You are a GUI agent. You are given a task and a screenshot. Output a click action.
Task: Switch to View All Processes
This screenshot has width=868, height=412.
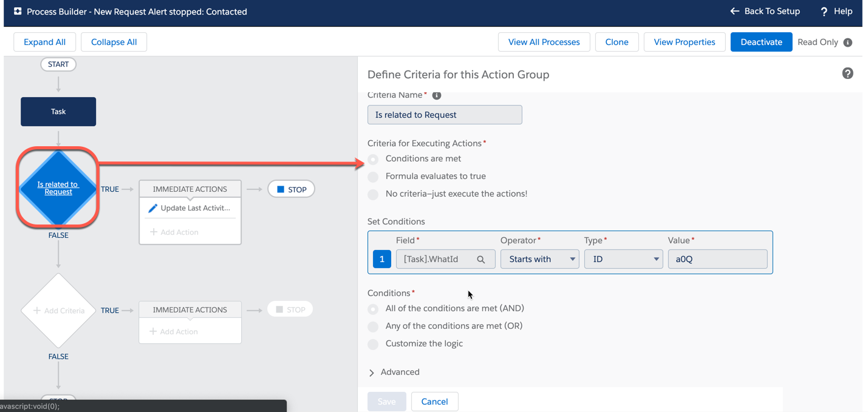[544, 42]
